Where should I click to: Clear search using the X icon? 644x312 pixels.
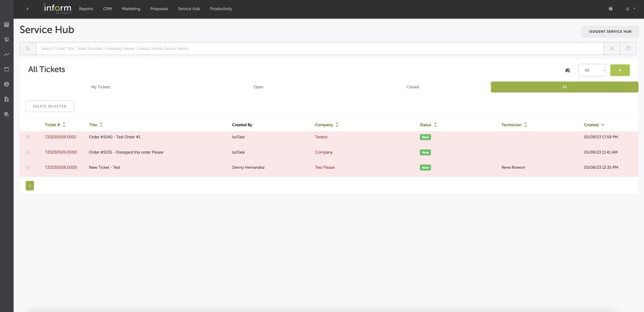(611, 48)
